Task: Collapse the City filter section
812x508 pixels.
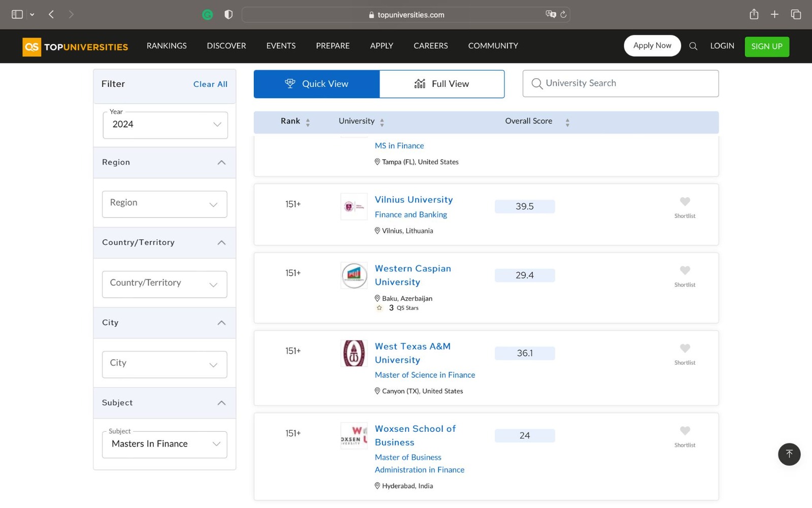Action: [221, 323]
